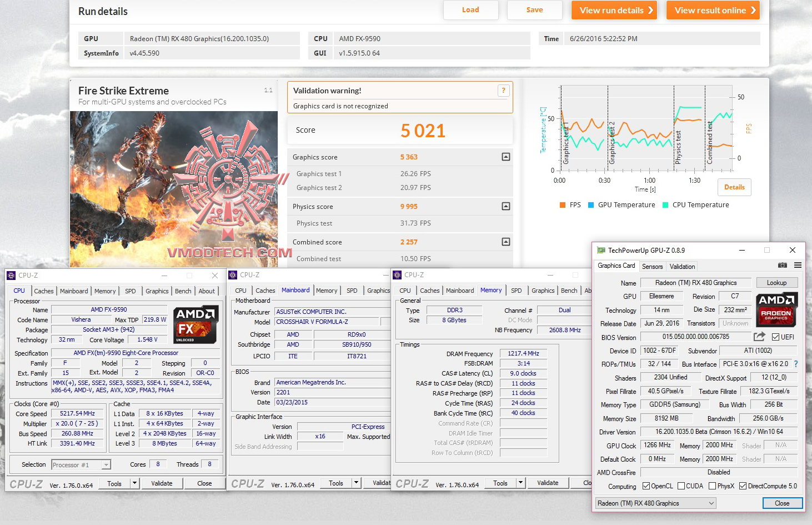Collapse the Combined score section
Viewport: 812px width, 525px height.
click(506, 242)
